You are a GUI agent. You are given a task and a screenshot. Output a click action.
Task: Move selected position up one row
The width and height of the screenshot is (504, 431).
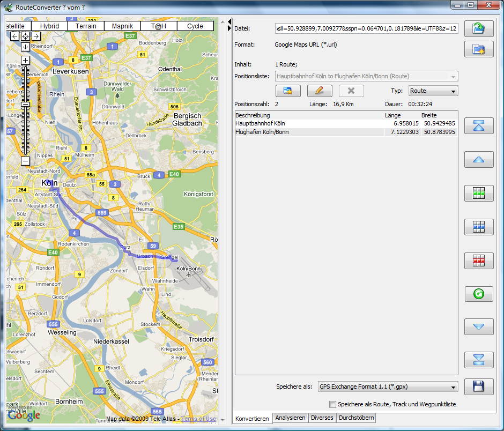pyautogui.click(x=479, y=160)
